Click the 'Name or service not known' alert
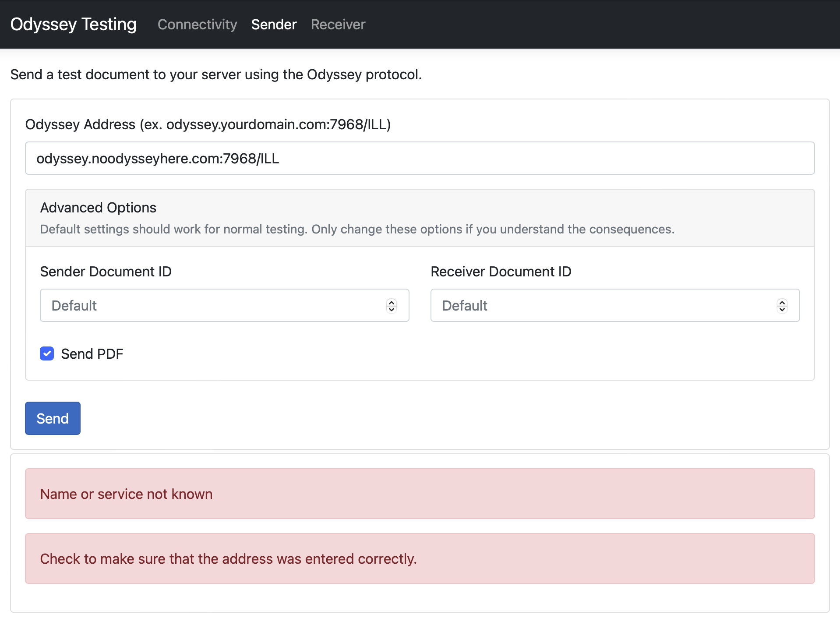The height and width of the screenshot is (636, 840). (420, 494)
